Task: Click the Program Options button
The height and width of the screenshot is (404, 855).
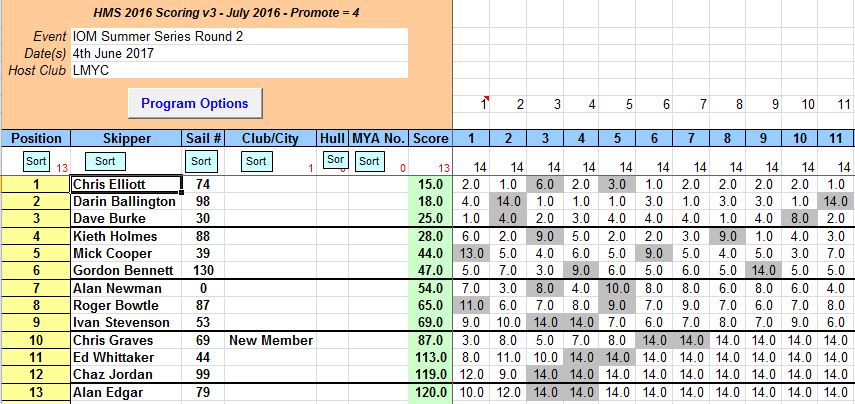Action: [194, 103]
